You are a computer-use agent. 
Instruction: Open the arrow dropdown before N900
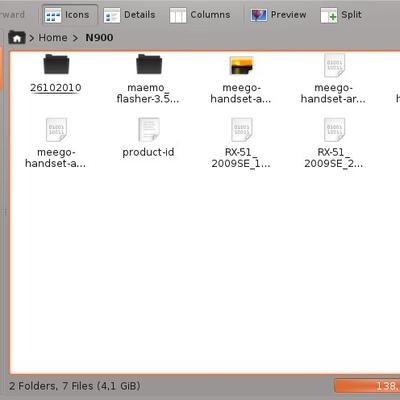point(75,38)
